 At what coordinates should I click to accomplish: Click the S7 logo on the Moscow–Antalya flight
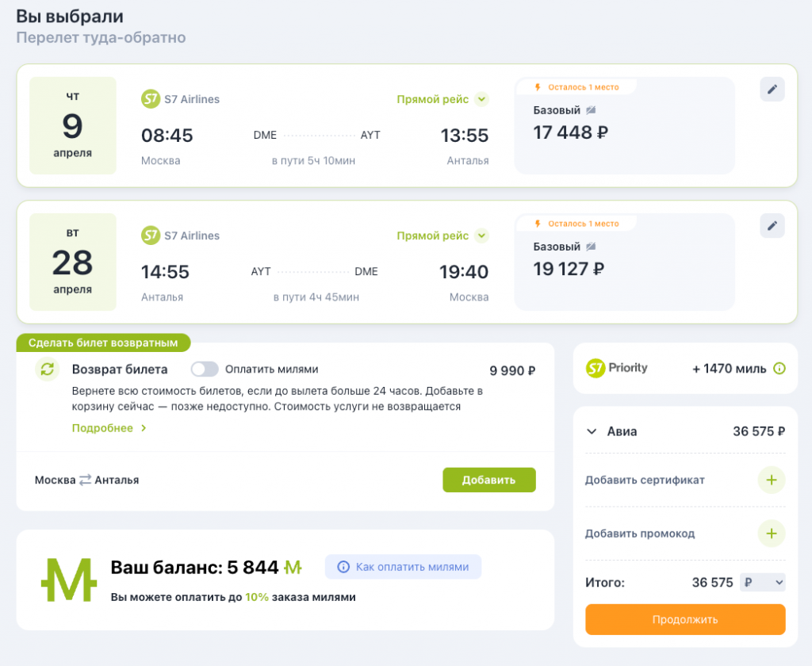151,99
